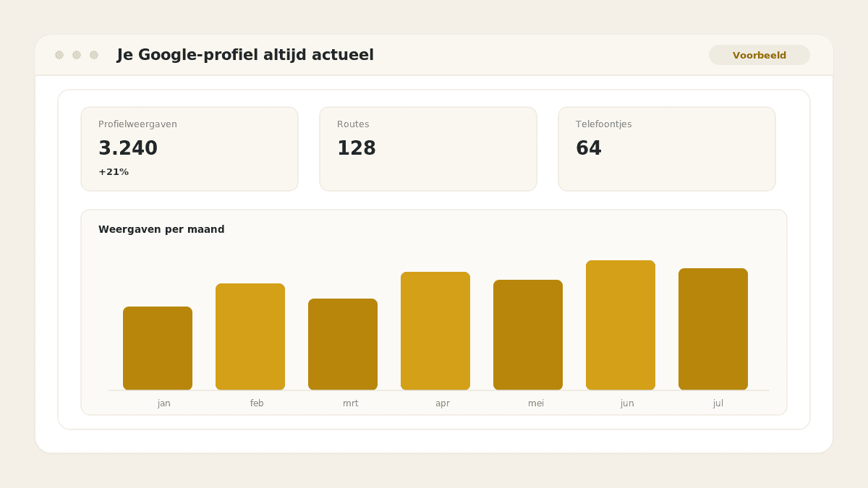Click the 'jul' axis label

718,403
